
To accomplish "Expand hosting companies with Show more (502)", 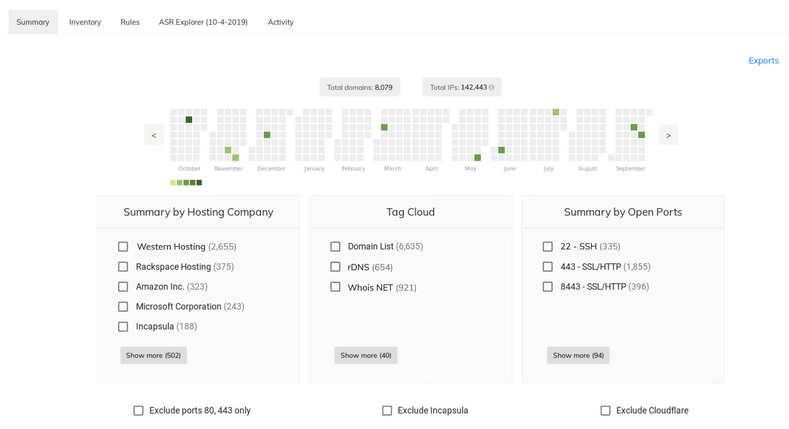I will tap(153, 355).
